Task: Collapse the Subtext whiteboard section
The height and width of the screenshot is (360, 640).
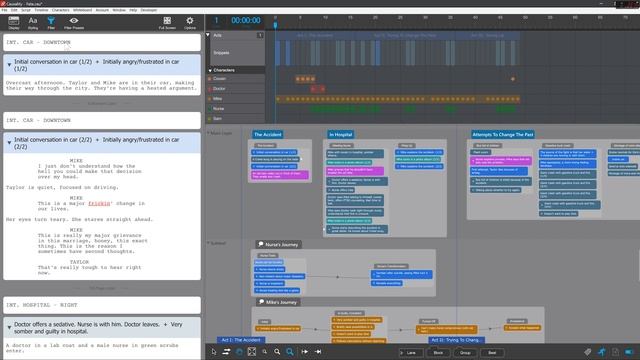Action: pyautogui.click(x=208, y=243)
